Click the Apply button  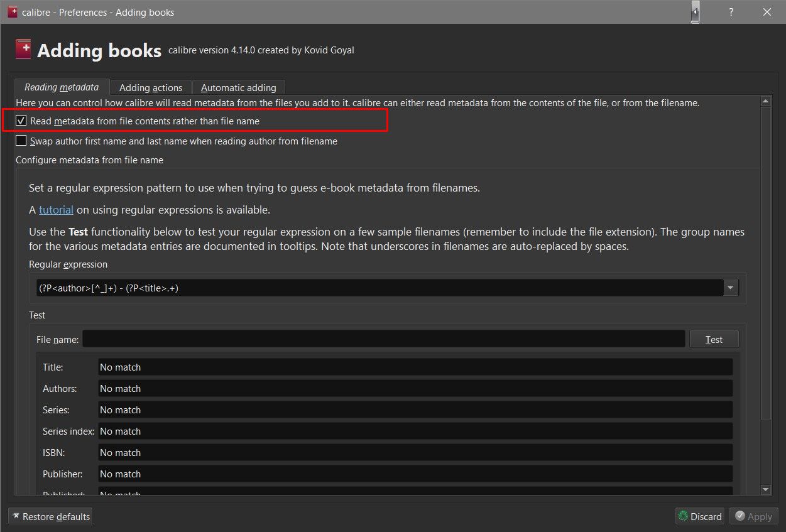pyautogui.click(x=753, y=516)
